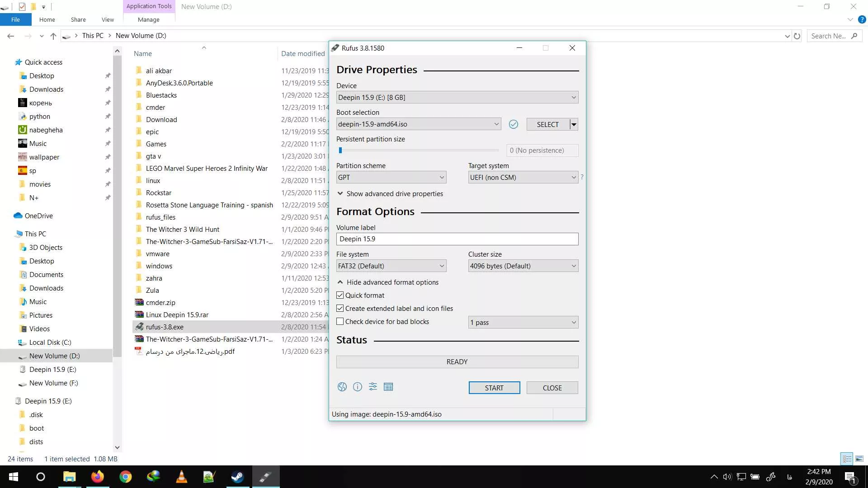Image resolution: width=868 pixels, height=488 pixels.
Task: Open the Partition scheme GPT dropdown
Action: [391, 177]
